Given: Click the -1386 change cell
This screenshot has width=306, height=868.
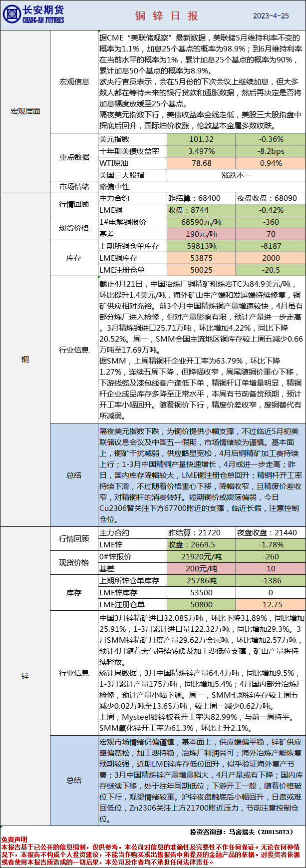Looking at the screenshot, I should tap(271, 580).
